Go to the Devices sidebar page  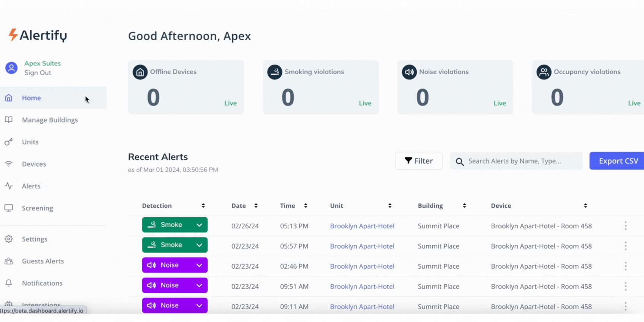tap(34, 164)
